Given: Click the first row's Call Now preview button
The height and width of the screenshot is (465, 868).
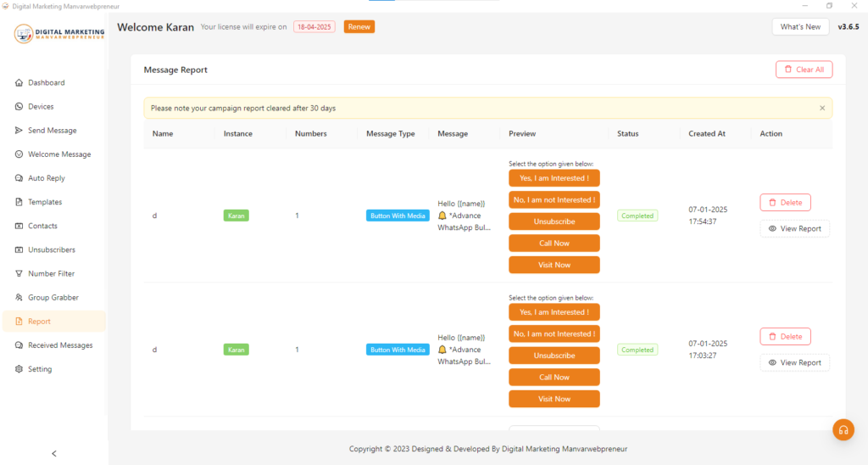Looking at the screenshot, I should click(x=554, y=244).
